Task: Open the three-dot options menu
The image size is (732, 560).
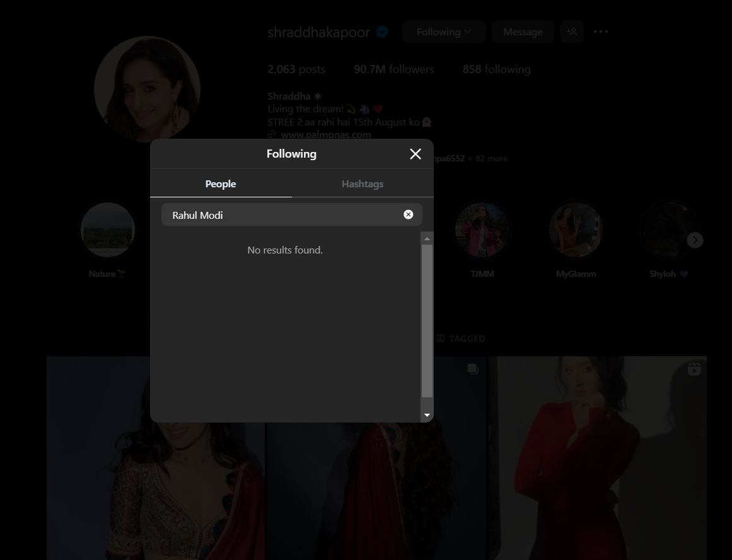Action: pyautogui.click(x=601, y=32)
